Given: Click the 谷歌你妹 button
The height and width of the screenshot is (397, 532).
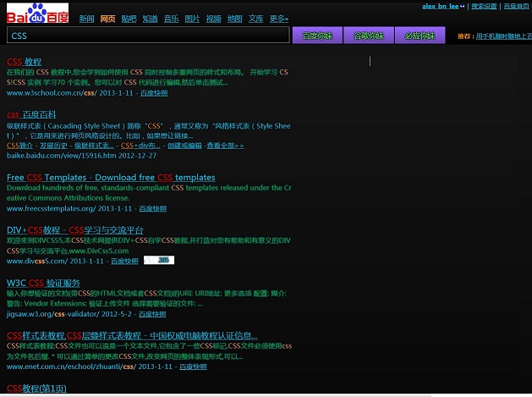Looking at the screenshot, I should pyautogui.click(x=369, y=36).
